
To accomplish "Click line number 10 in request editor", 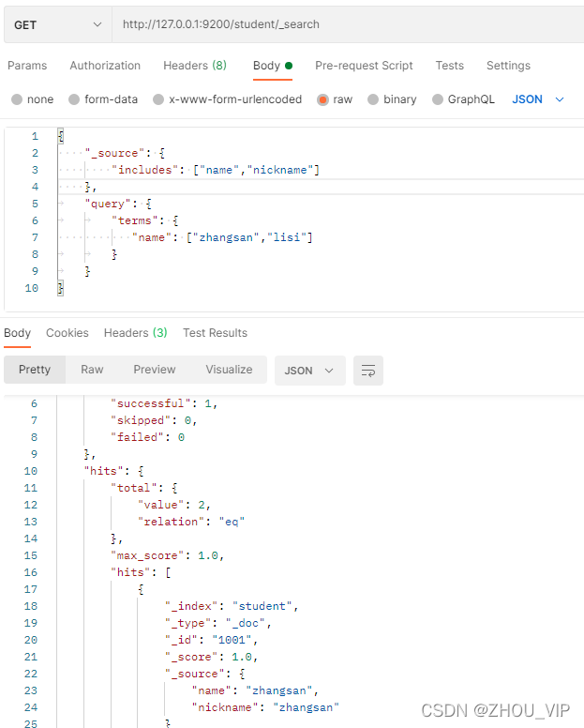I will 32,288.
